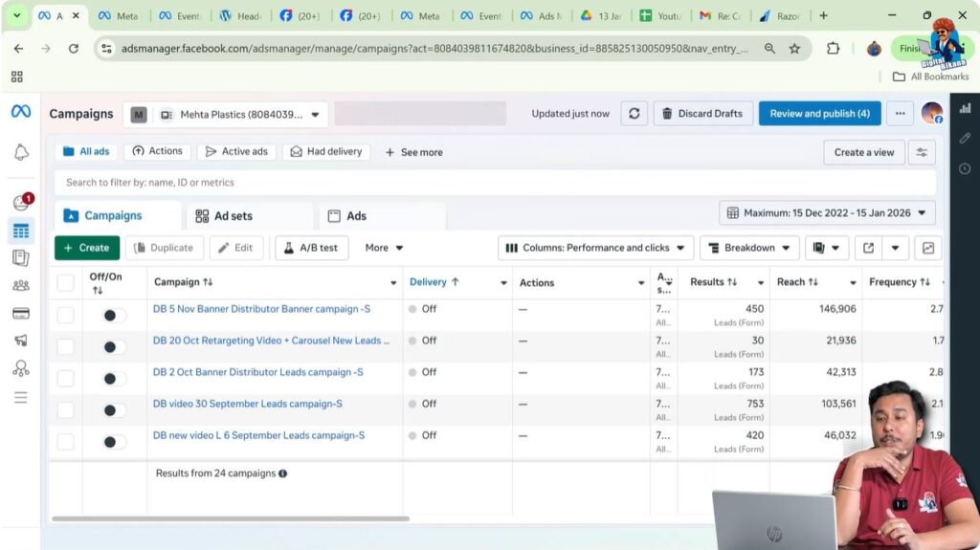This screenshot has width=980, height=550.
Task: Open Chrome apps grid icon
Action: [17, 77]
